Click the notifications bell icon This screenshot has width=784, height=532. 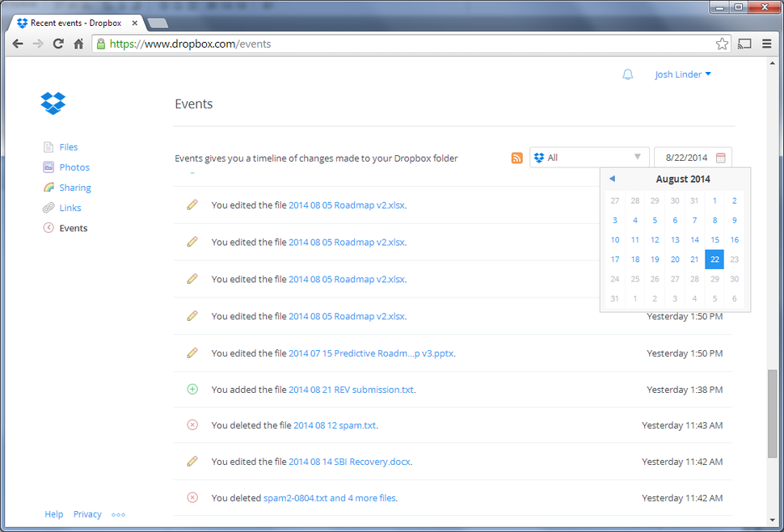[627, 74]
